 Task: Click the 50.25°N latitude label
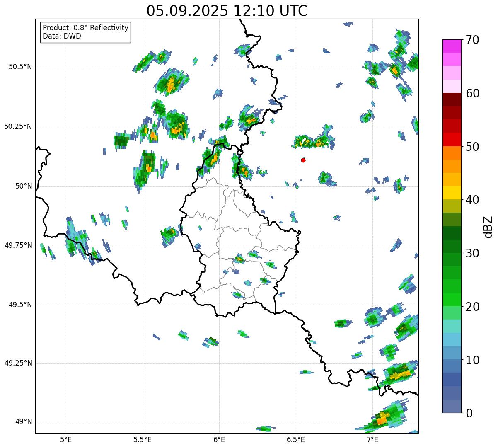click(x=18, y=127)
